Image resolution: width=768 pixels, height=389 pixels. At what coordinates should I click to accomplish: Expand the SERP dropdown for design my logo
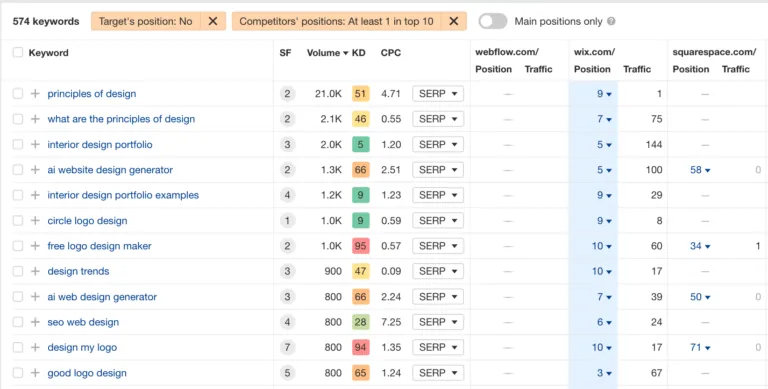point(438,347)
